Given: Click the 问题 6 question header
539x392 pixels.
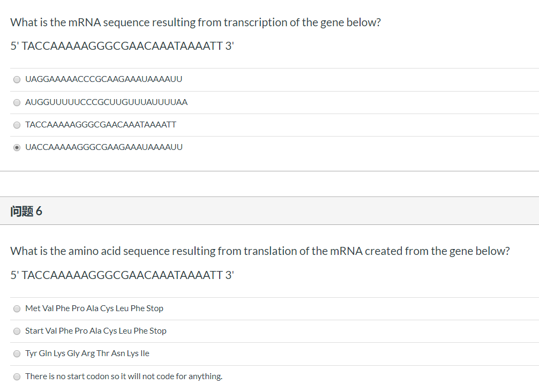Looking at the screenshot, I should (x=26, y=211).
